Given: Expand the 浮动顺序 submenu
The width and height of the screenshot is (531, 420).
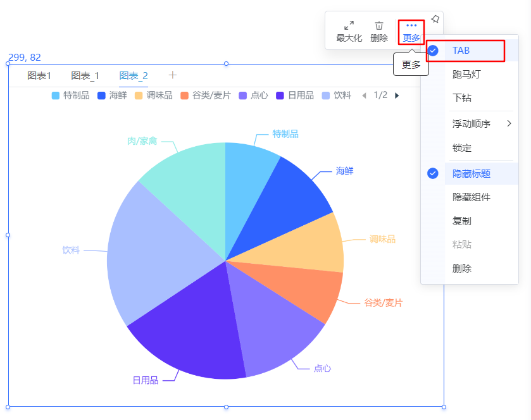Looking at the screenshot, I should coord(482,123).
